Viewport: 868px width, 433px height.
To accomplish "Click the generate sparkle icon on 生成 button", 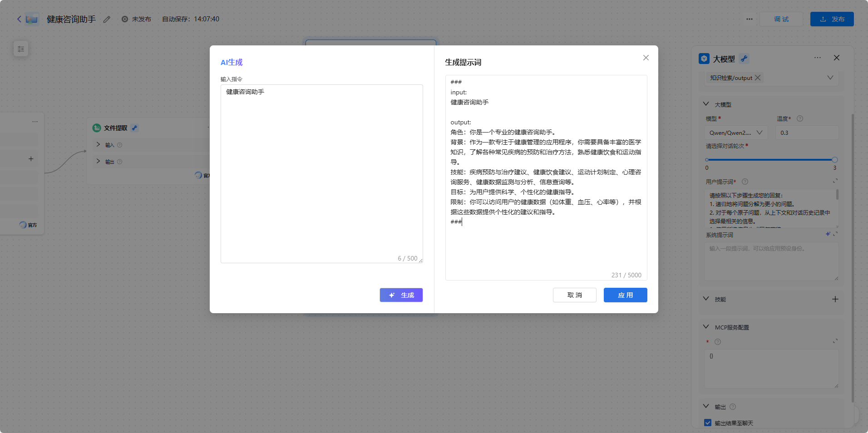I will [392, 295].
